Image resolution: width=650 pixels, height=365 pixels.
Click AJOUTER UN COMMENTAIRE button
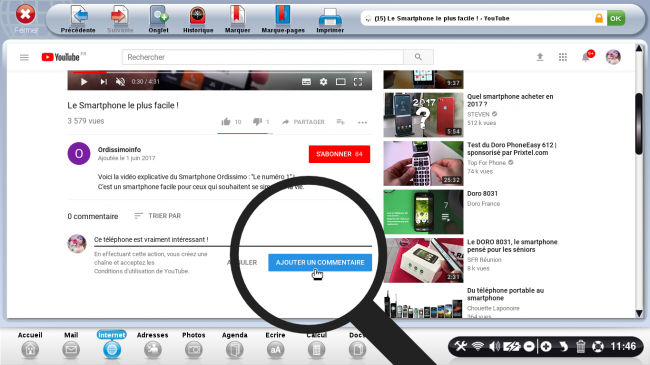tap(320, 263)
